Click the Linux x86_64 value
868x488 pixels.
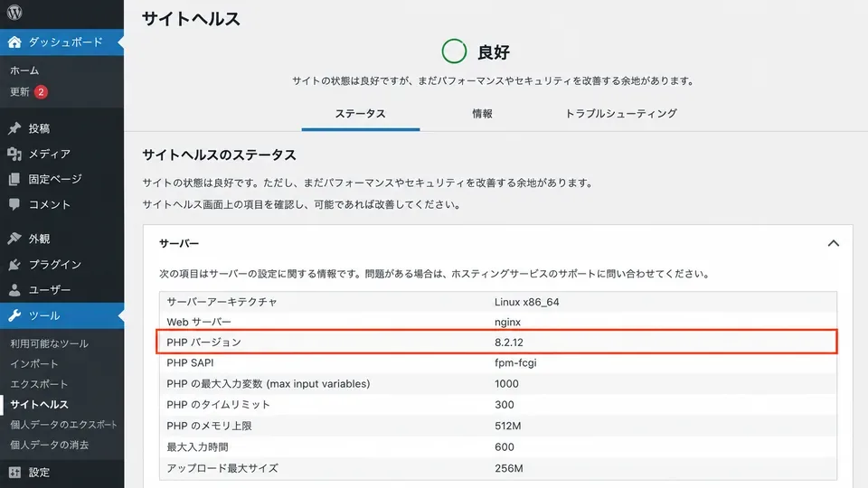click(x=526, y=302)
